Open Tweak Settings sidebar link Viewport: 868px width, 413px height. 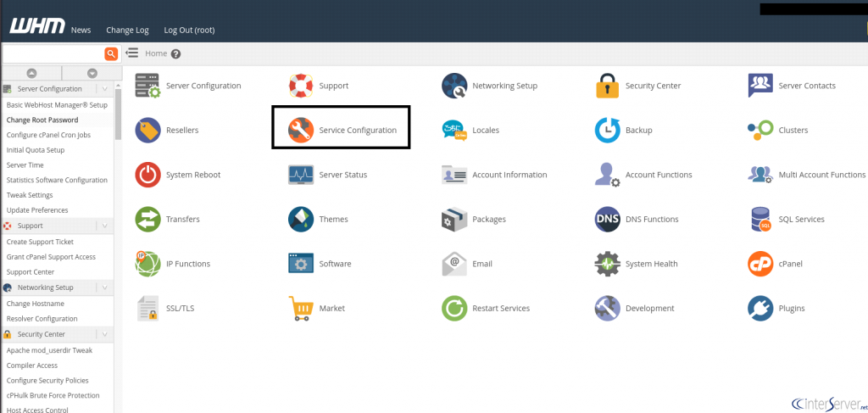(x=30, y=195)
